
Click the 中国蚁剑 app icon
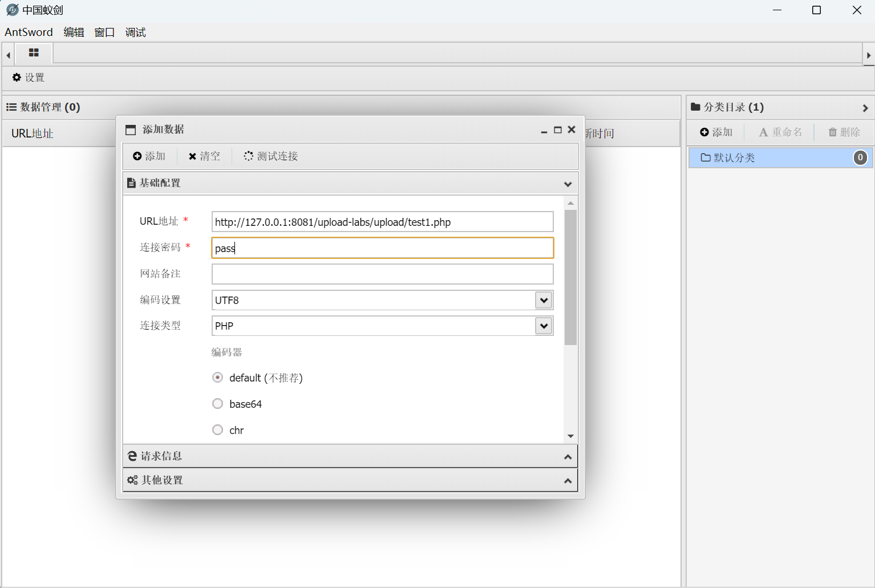pos(12,10)
